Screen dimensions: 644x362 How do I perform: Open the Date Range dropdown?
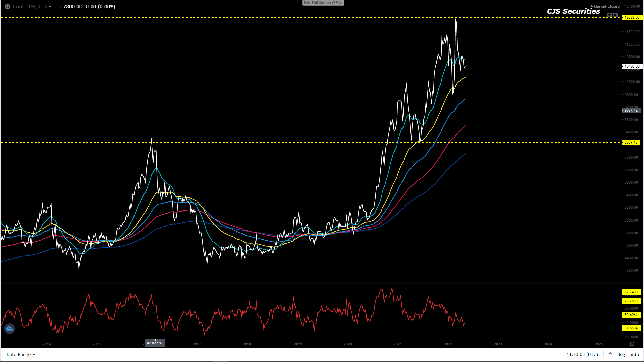pyautogui.click(x=21, y=354)
